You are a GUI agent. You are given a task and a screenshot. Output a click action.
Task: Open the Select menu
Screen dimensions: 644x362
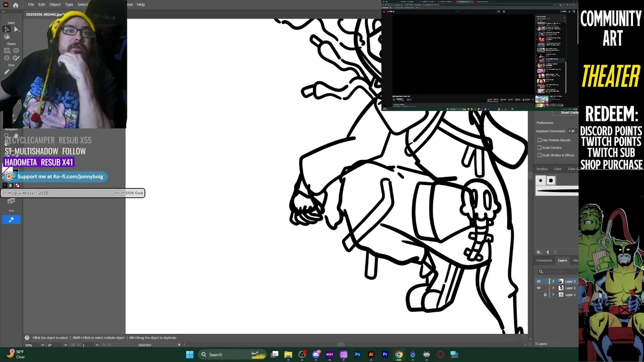[x=83, y=5]
